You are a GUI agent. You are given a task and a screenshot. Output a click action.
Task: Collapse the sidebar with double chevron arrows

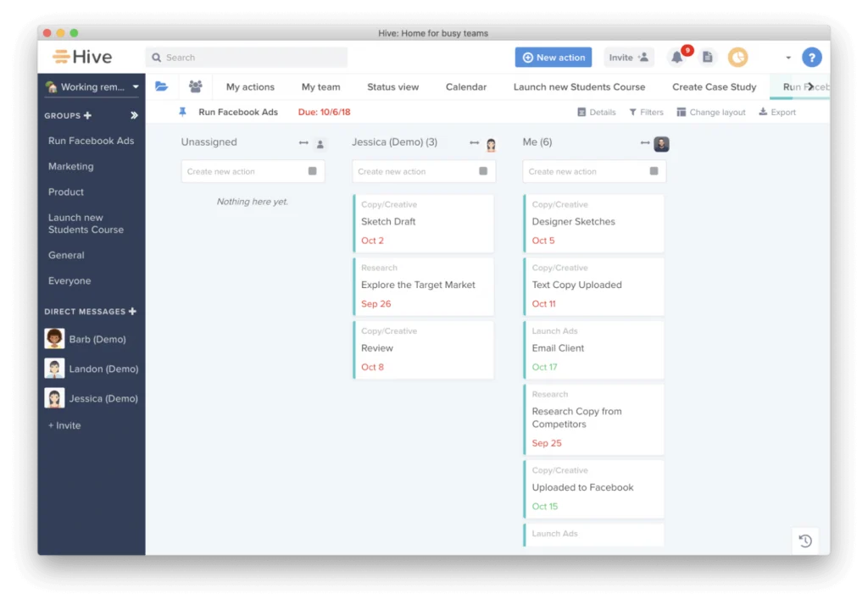pos(134,115)
